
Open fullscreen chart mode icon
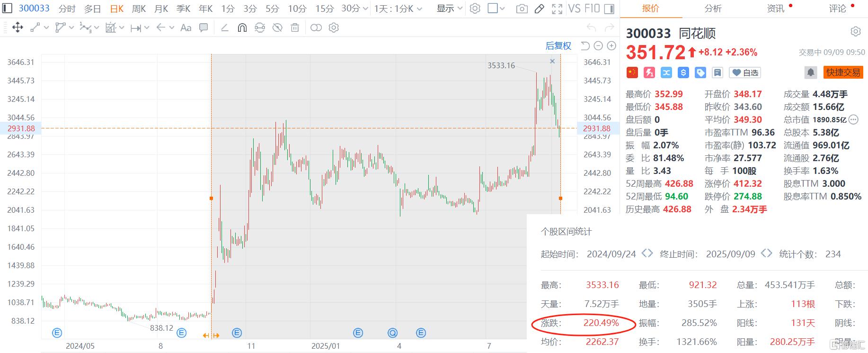click(x=557, y=9)
